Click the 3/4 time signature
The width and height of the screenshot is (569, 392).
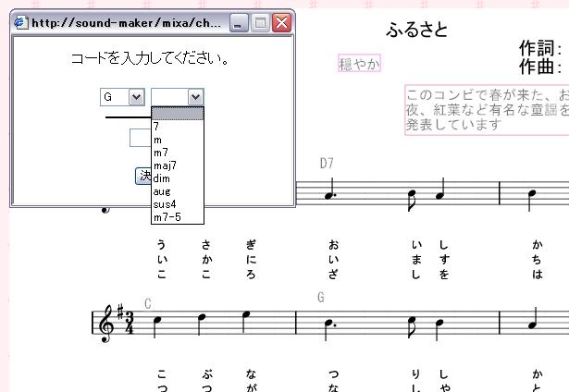click(x=130, y=323)
